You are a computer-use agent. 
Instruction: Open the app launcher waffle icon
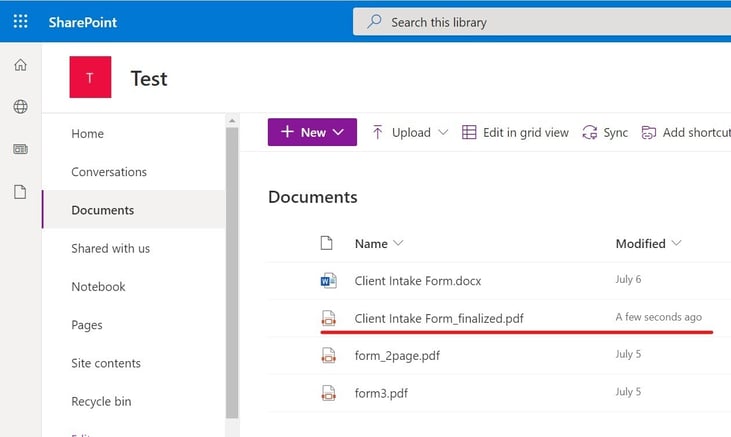[x=20, y=21]
